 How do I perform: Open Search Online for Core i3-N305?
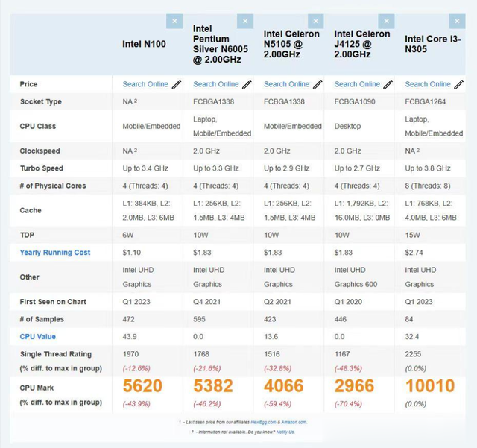point(428,84)
